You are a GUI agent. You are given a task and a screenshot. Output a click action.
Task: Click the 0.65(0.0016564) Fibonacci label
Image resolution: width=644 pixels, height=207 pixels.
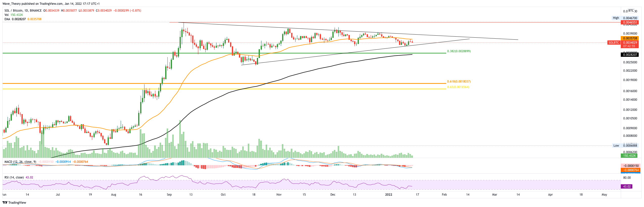coord(458,87)
